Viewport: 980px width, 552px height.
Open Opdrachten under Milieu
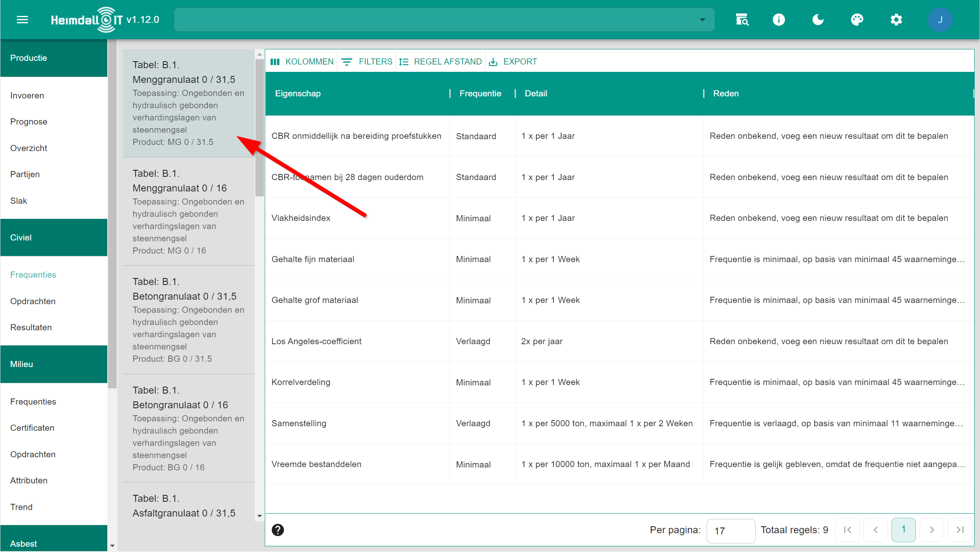tap(54, 454)
